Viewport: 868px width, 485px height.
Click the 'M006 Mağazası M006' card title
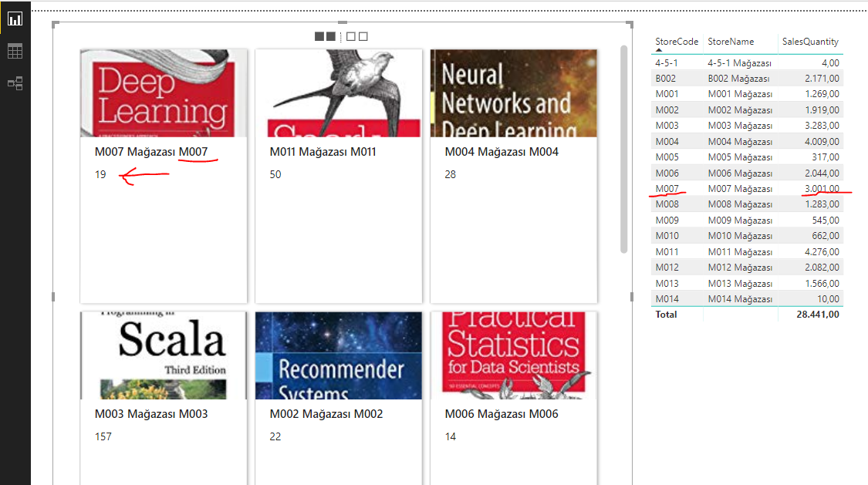(x=502, y=413)
